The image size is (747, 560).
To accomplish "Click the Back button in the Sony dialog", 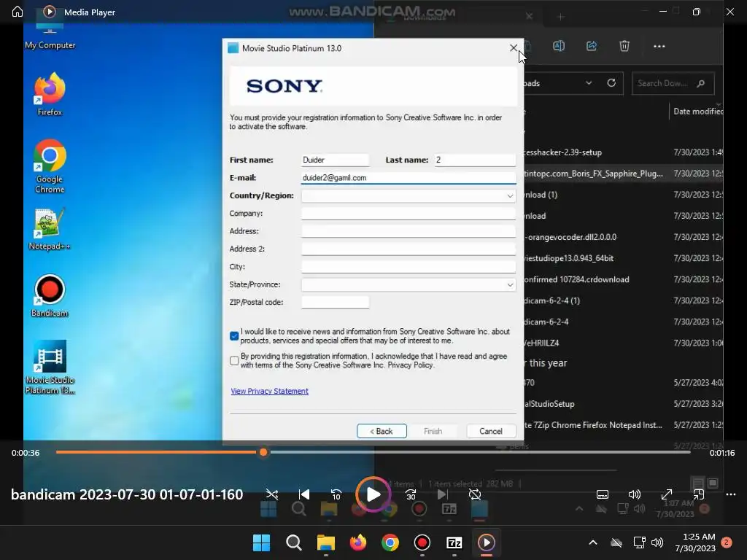I will tap(382, 431).
